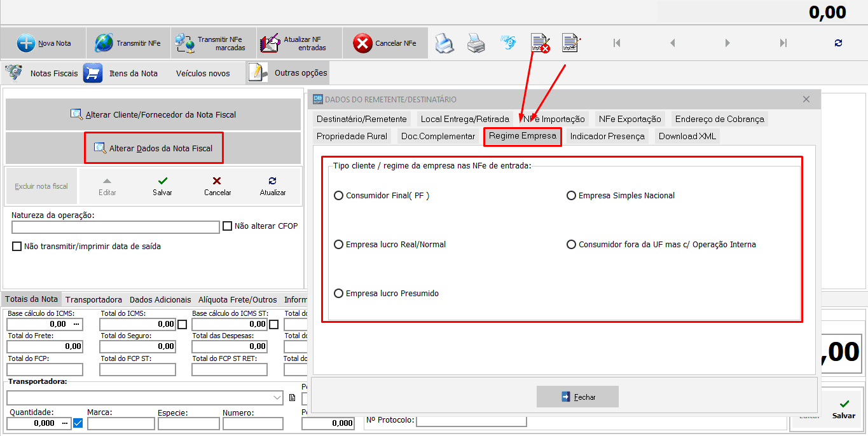The height and width of the screenshot is (436, 868).
Task: Check Não transmitir/imprimir data de saída
Action: point(17,247)
